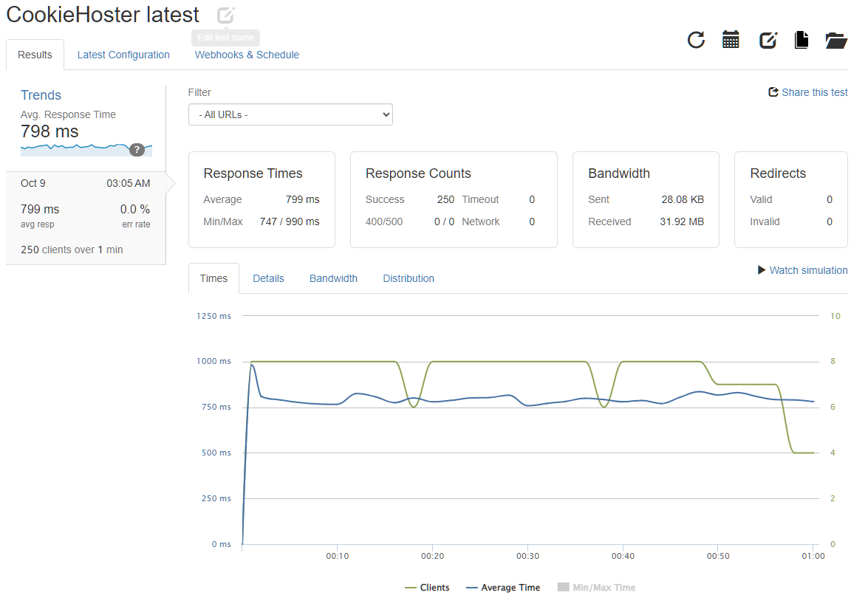The height and width of the screenshot is (612, 868).
Task: Select the Details chart tab
Action: click(x=268, y=278)
